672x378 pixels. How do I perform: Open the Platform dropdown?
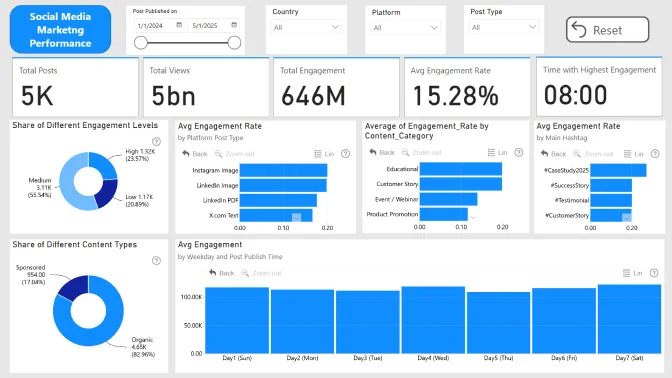click(405, 27)
